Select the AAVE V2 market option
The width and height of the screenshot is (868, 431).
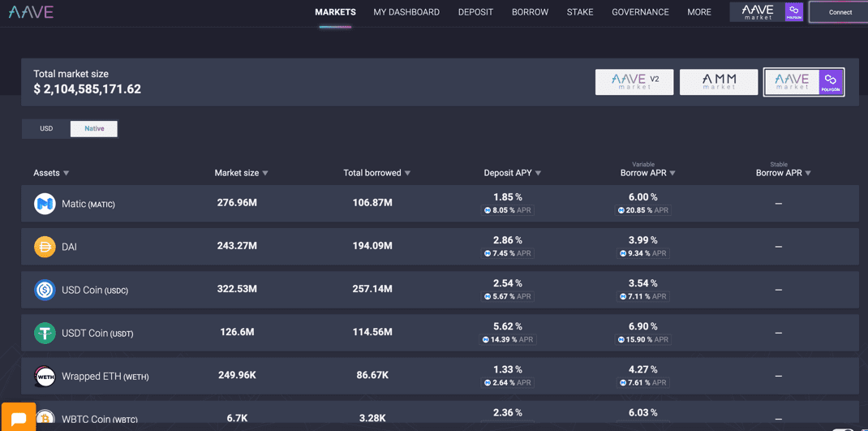point(634,82)
